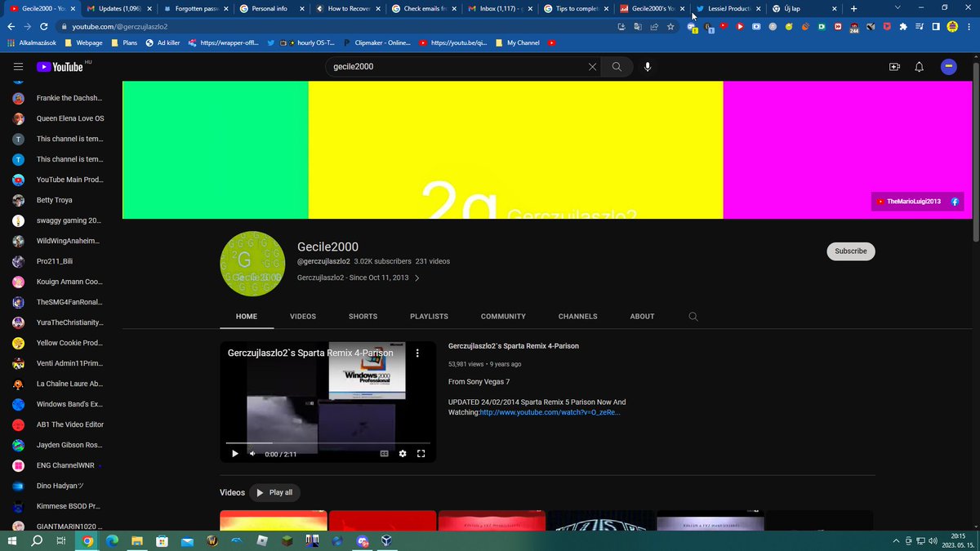Go back with the browser back arrow
The height and width of the screenshot is (551, 980).
11,26
